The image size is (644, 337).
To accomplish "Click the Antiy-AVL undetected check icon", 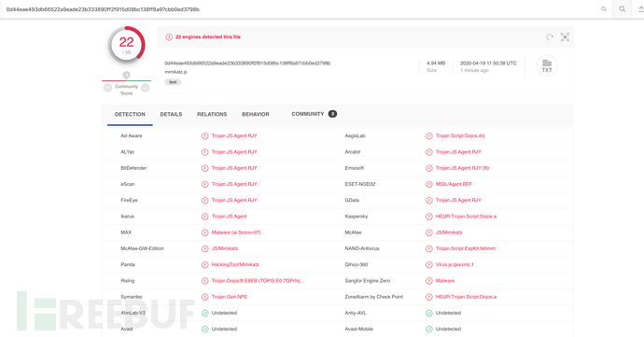I will point(429,313).
